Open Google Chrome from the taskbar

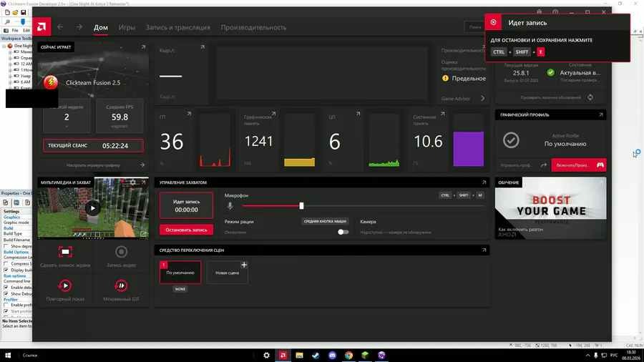click(x=348, y=356)
